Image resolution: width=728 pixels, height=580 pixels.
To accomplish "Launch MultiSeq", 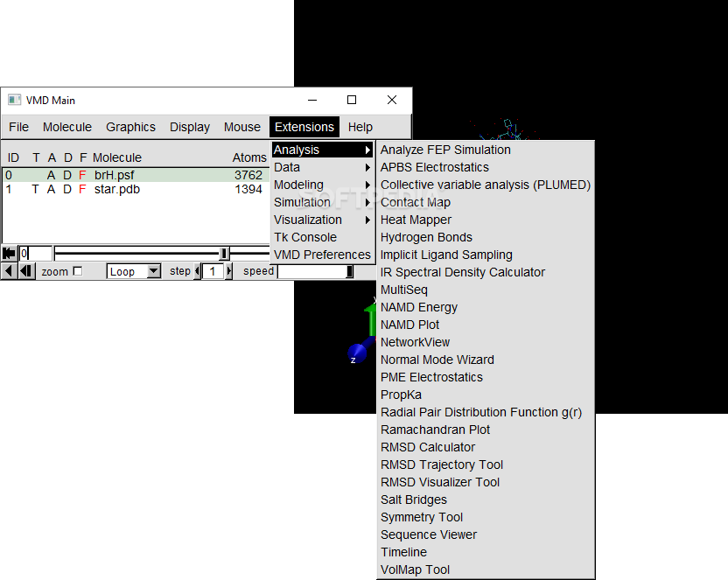I will [x=485, y=290].
